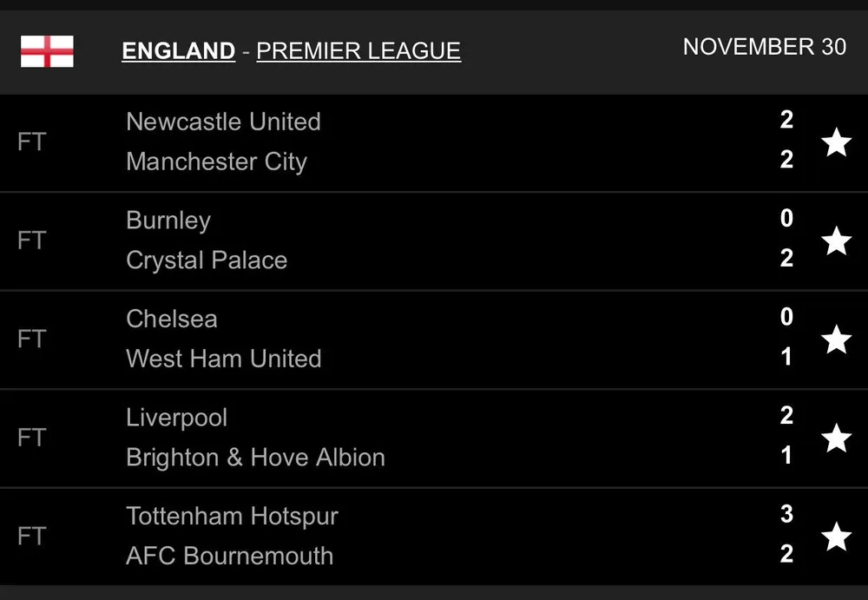This screenshot has width=868, height=600.
Task: Click the NOVEMBER 30 date label
Action: pyautogui.click(x=764, y=47)
